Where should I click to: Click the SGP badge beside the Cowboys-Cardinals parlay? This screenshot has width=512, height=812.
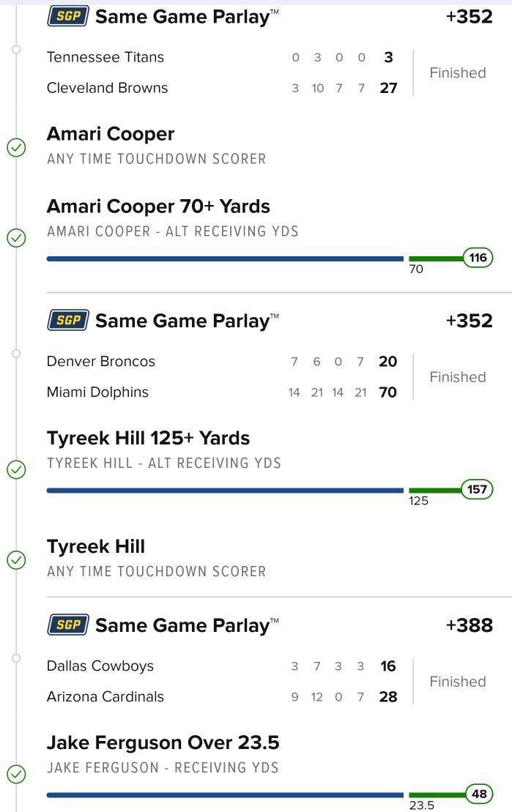click(67, 625)
